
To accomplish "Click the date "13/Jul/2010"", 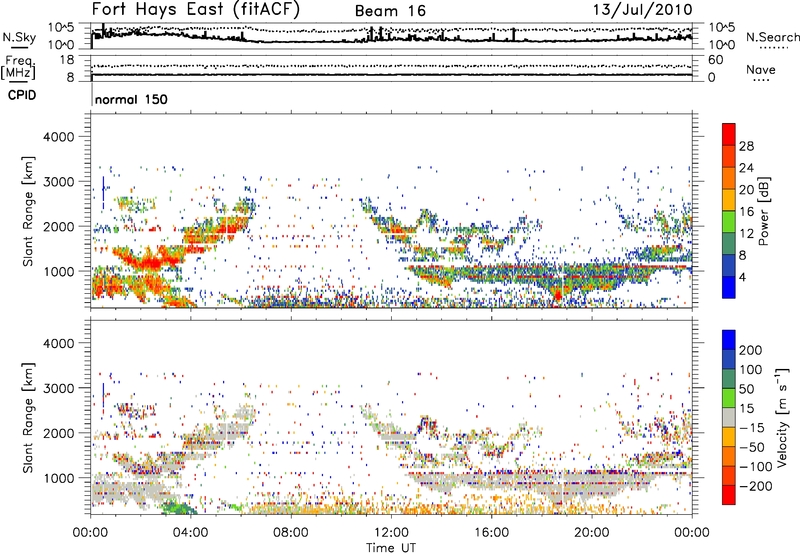I will tap(642, 10).
